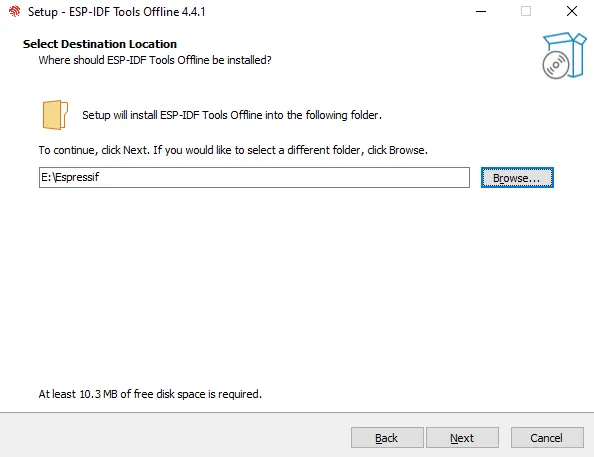Click the E:\Espressif path text

(x=70, y=177)
